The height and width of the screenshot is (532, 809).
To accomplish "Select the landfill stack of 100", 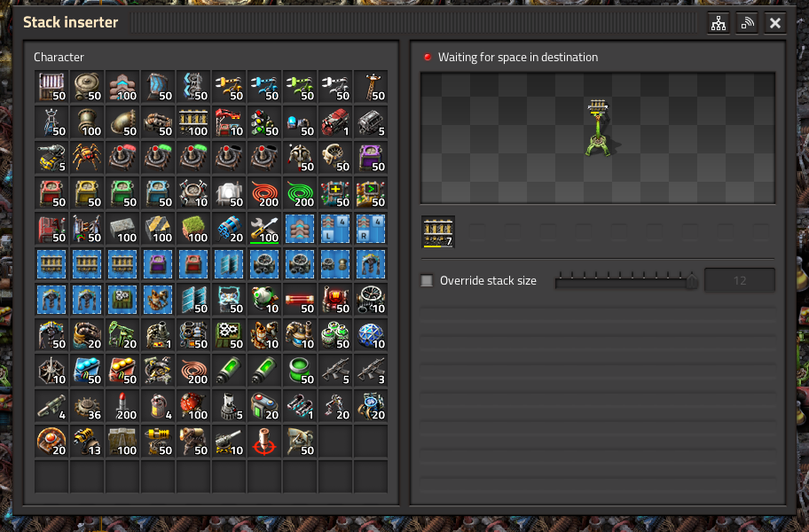I will (193, 229).
